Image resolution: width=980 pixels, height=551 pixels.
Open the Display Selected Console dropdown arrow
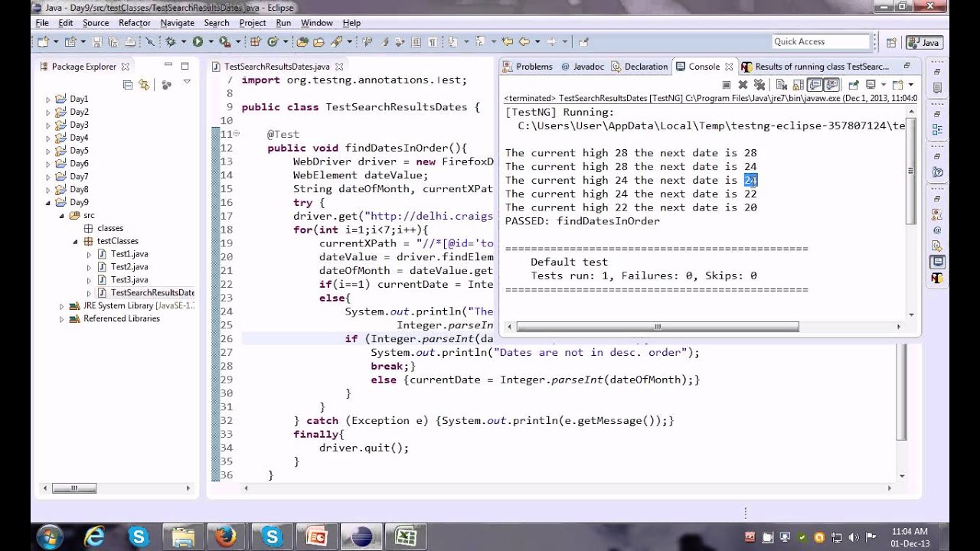tap(884, 85)
